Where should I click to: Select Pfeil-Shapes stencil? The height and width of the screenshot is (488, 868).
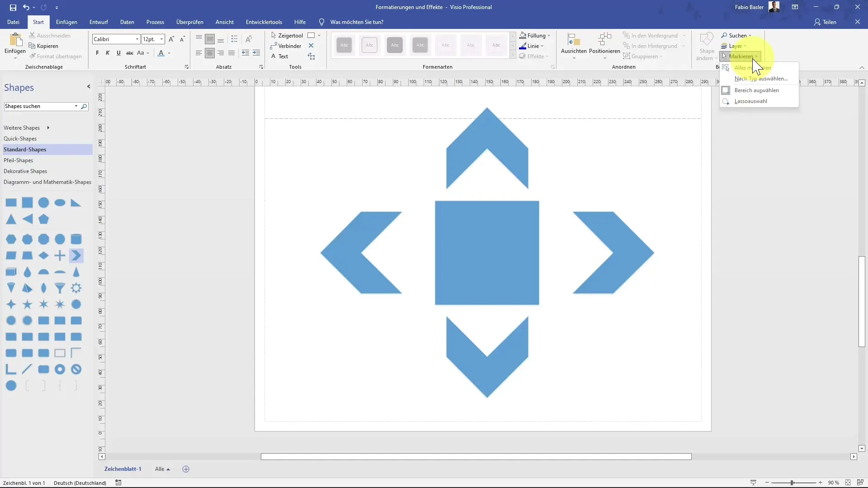[x=18, y=160]
